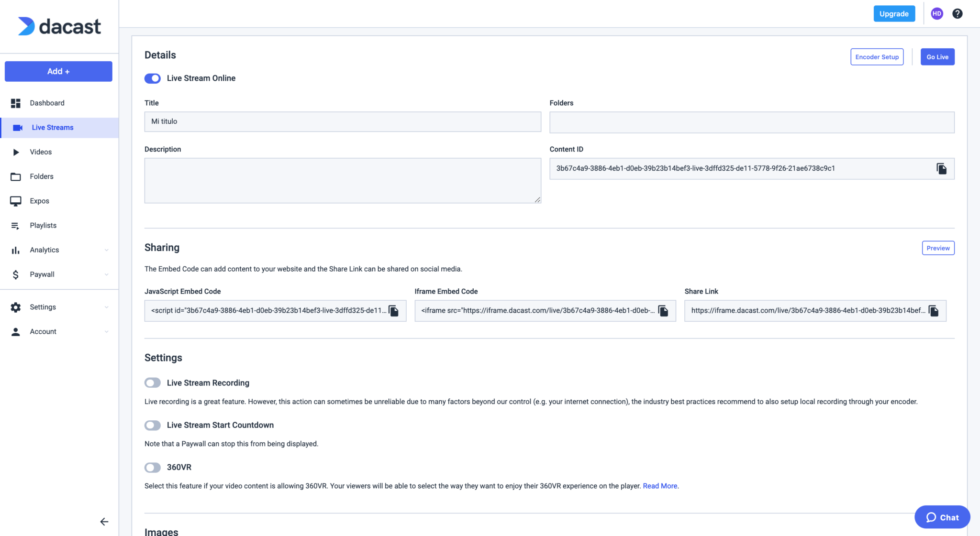980x536 pixels.
Task: Expand the Analytics menu chevron
Action: click(x=106, y=250)
